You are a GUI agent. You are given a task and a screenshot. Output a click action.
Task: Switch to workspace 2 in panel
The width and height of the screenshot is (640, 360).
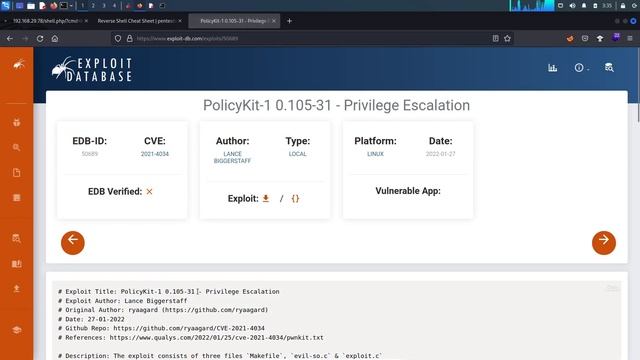click(93, 6)
